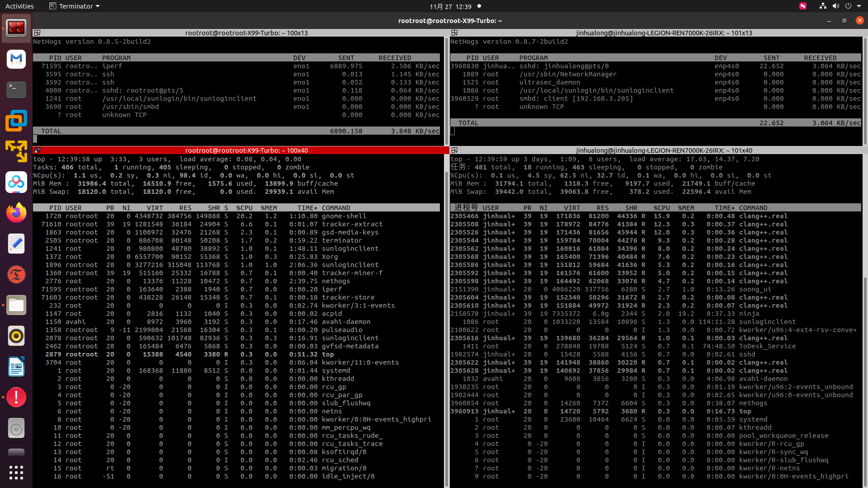
Task: Open Baidu Netdisk cloud icon in dock
Action: (16, 182)
